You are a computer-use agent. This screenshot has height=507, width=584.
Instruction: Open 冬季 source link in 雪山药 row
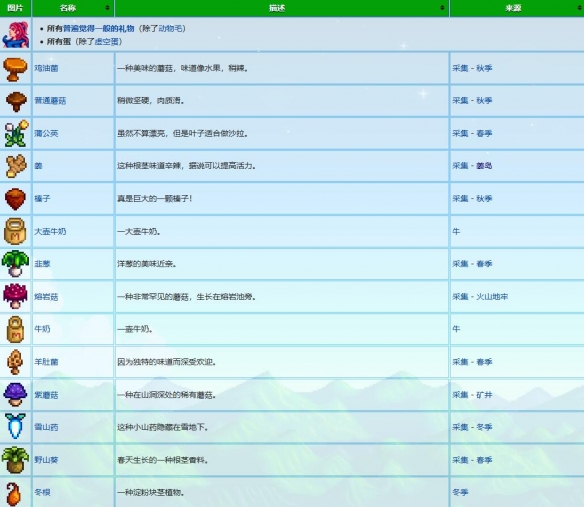(x=484, y=427)
